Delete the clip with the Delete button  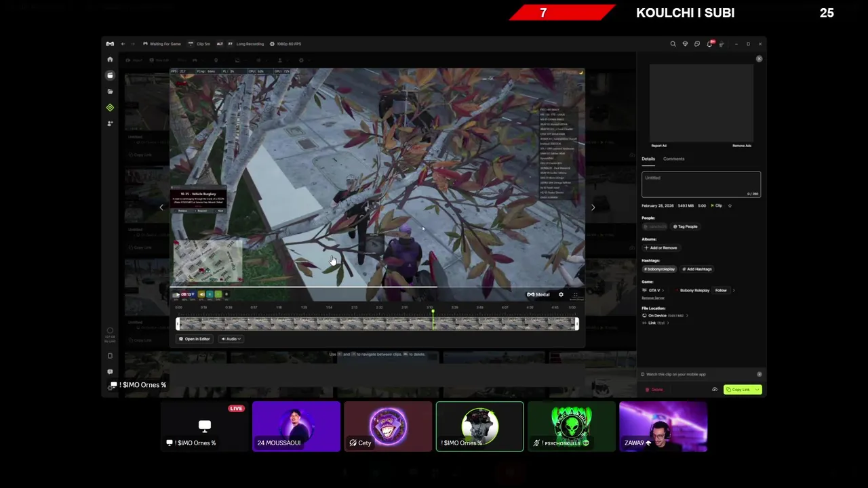[x=654, y=390]
